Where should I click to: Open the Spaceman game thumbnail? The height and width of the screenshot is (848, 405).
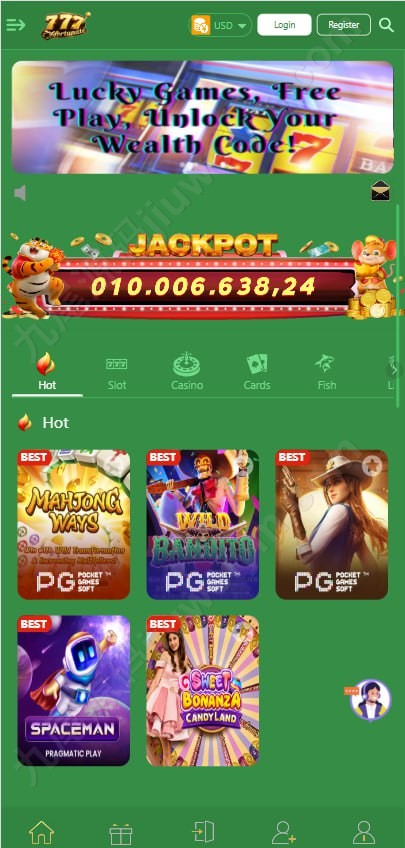pyautogui.click(x=74, y=691)
